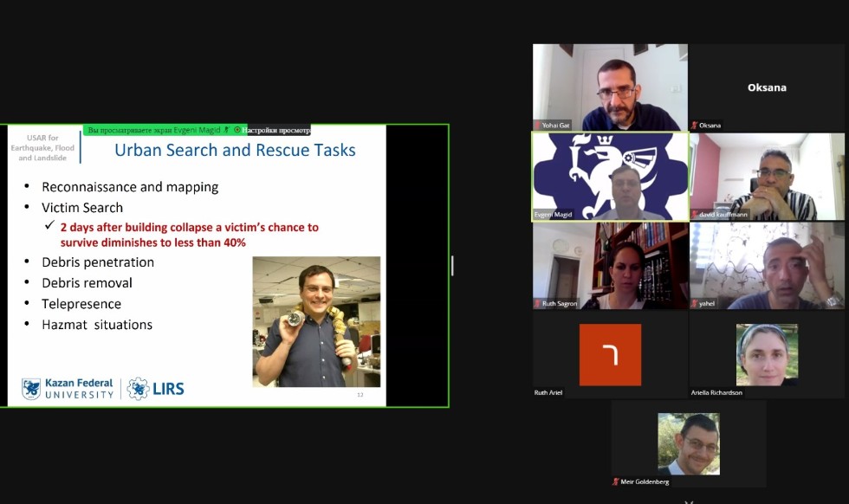Click the Kazan Federal University crest logo

coord(31,389)
